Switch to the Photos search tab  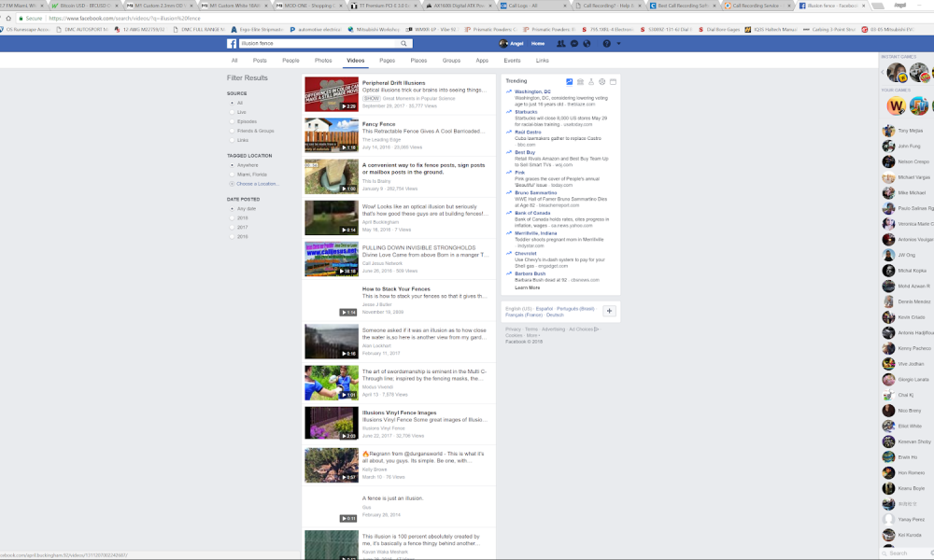coord(323,61)
